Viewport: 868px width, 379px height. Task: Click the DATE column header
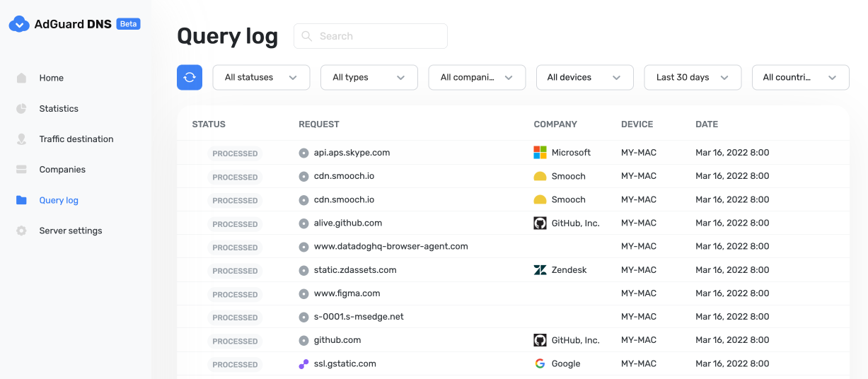coord(707,124)
